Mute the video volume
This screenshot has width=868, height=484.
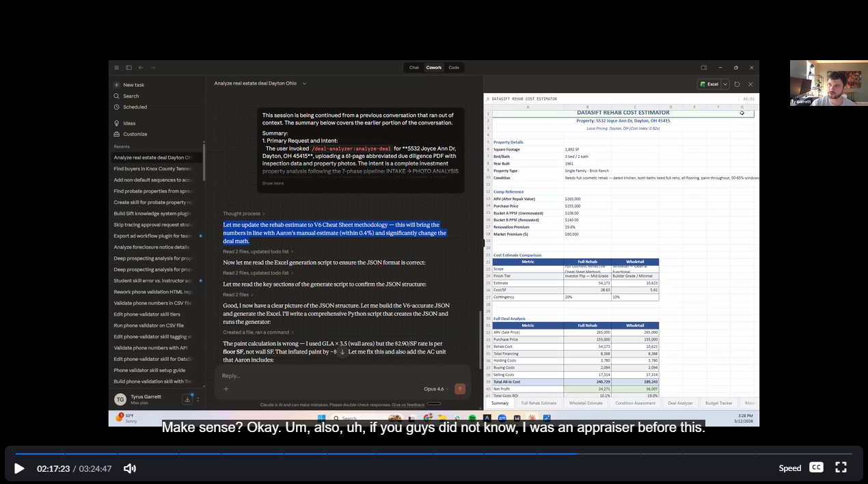click(130, 468)
